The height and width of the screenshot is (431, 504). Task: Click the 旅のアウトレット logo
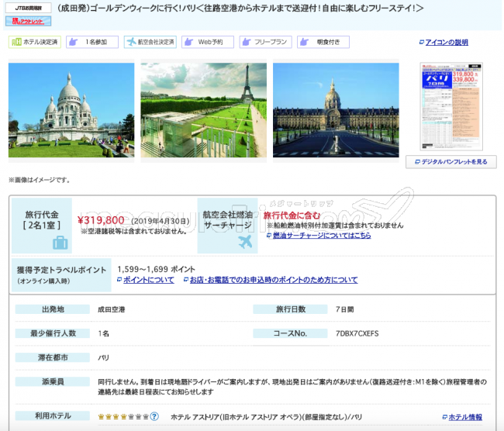pos(28,21)
